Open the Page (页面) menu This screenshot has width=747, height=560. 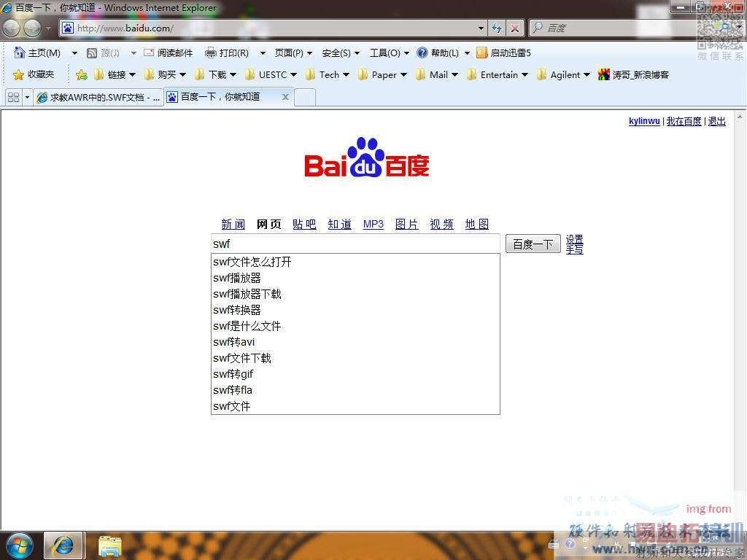coord(293,52)
